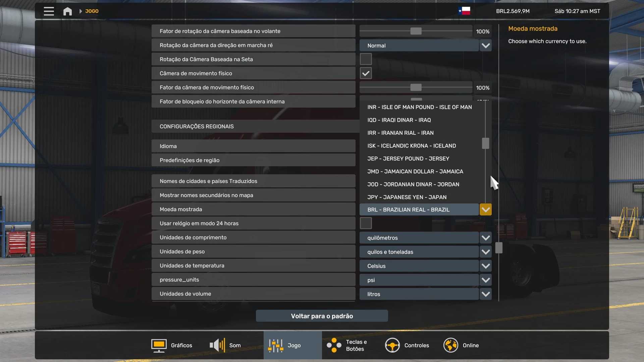Viewport: 644px width, 362px height.
Task: Click Voltar para o padrão button
Action: [322, 316]
